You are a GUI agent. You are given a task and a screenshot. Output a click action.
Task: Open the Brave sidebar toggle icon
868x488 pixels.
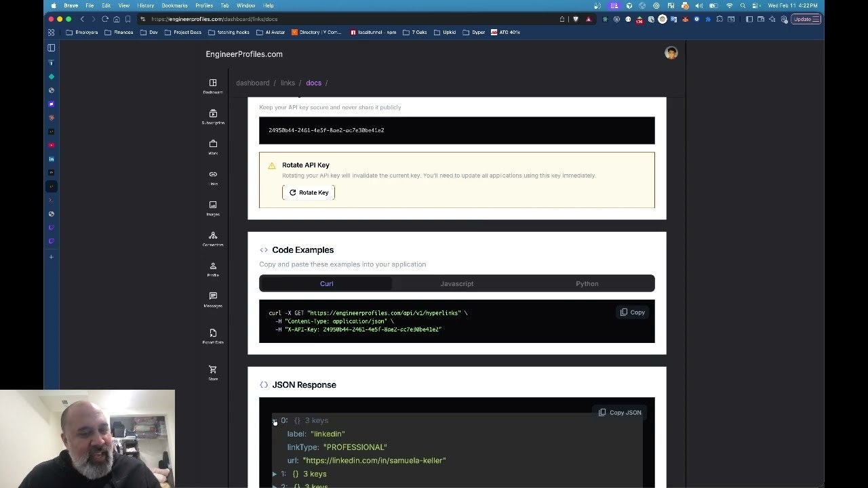pos(749,19)
